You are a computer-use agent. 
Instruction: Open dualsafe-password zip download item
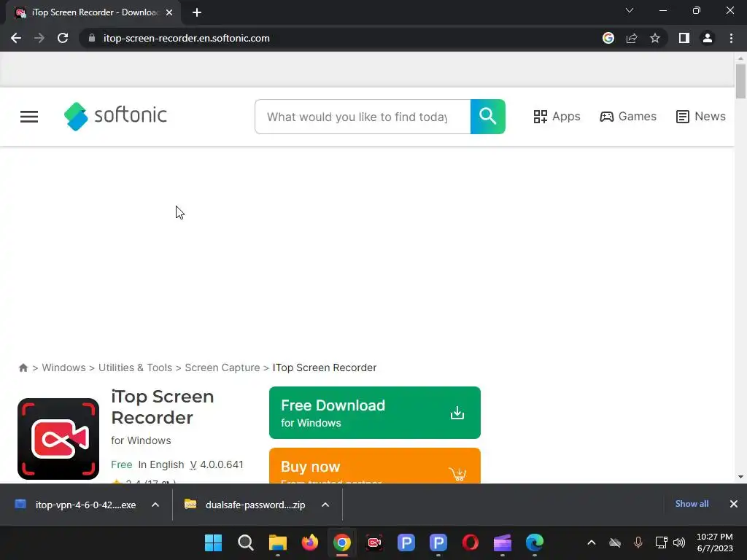(246, 505)
